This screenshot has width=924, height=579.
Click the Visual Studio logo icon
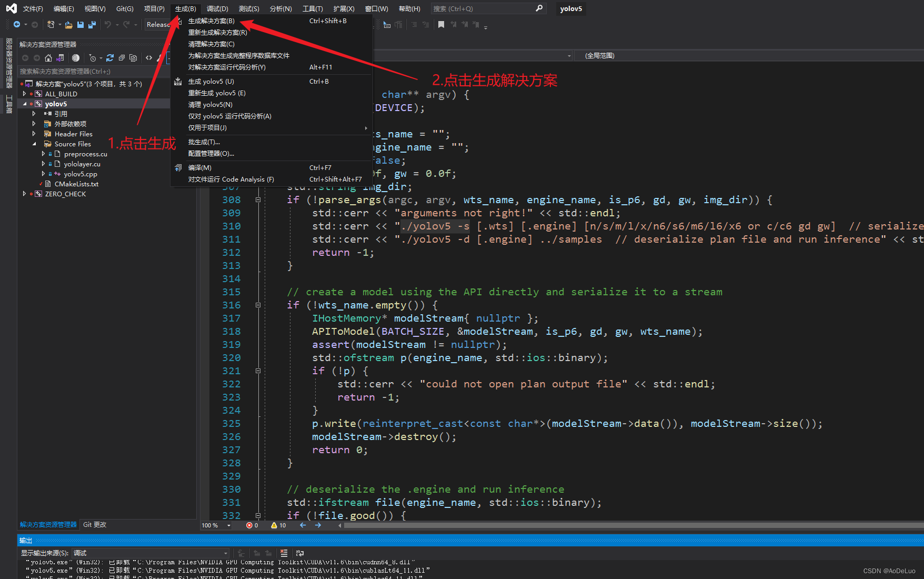pyautogui.click(x=11, y=8)
